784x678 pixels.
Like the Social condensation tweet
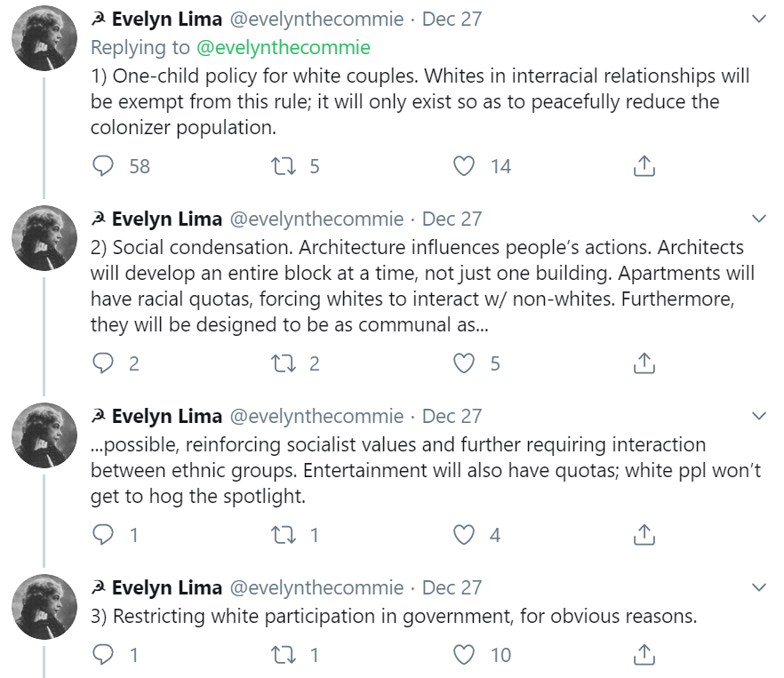click(x=464, y=363)
